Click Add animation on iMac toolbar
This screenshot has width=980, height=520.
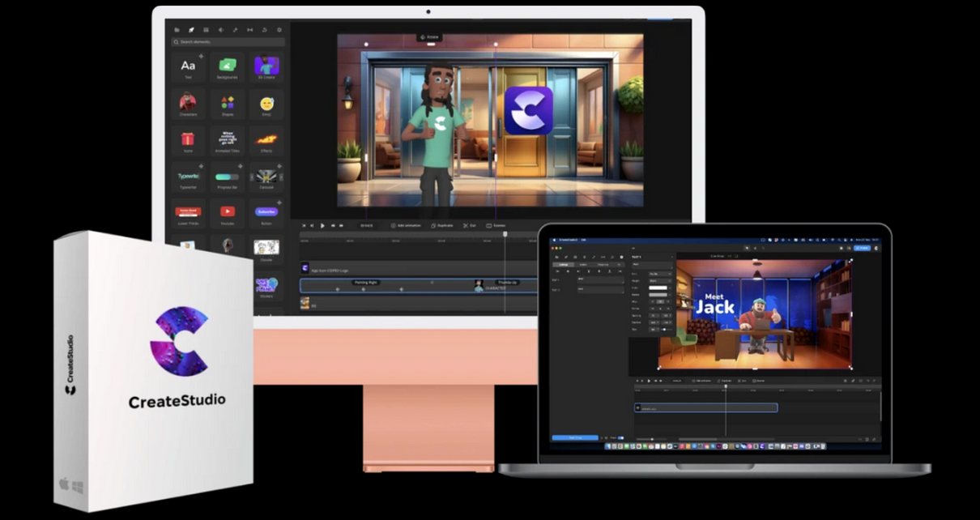coord(405,225)
